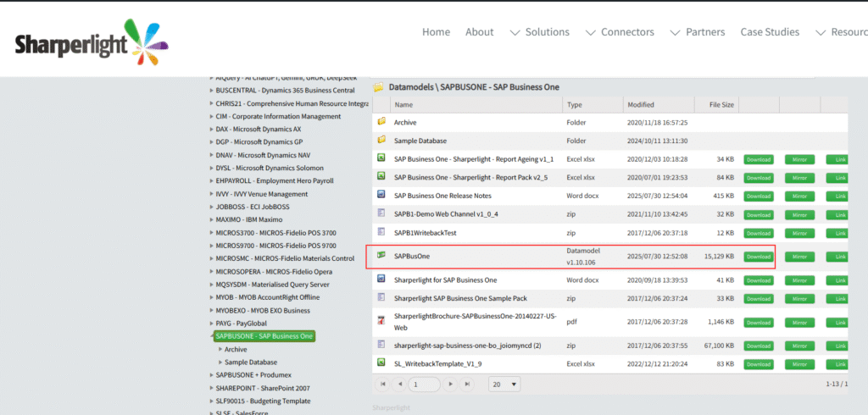Sort by the File Size column header
This screenshot has width=868, height=415.
point(717,104)
